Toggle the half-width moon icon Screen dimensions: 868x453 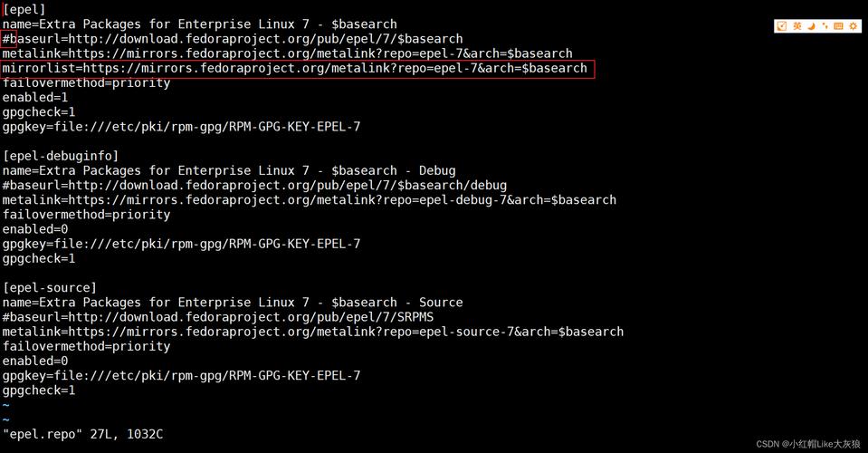point(811,26)
